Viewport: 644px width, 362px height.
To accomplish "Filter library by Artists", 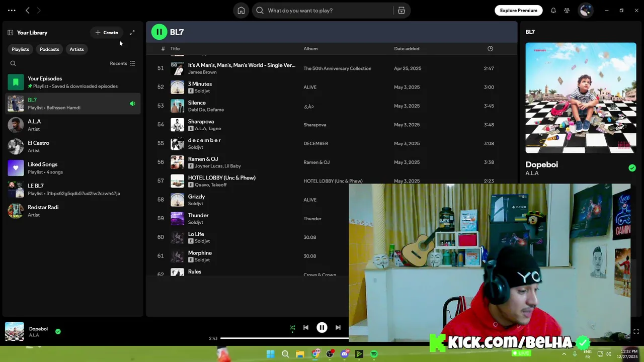I will [x=76, y=49].
